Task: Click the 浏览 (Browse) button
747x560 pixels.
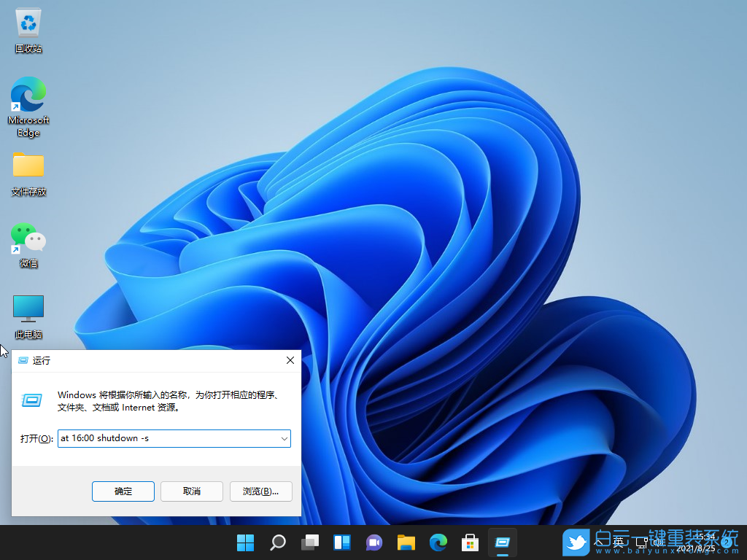Action: coord(260,491)
